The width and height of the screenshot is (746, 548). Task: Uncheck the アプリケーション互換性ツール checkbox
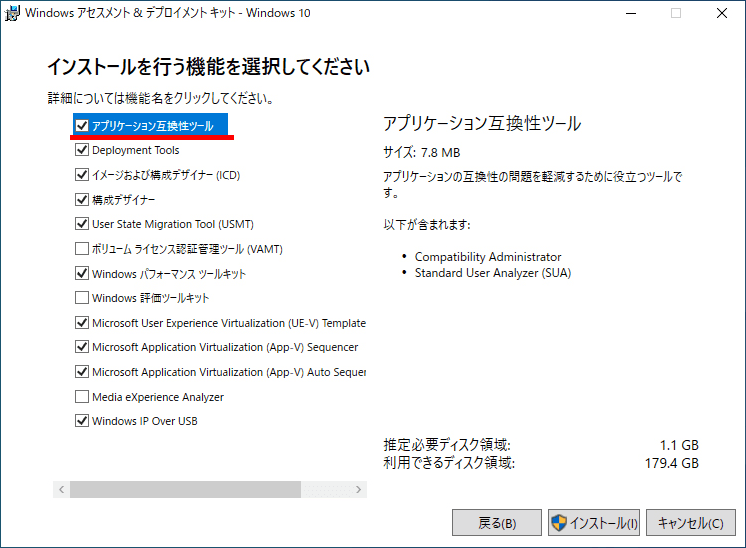tap(82, 126)
